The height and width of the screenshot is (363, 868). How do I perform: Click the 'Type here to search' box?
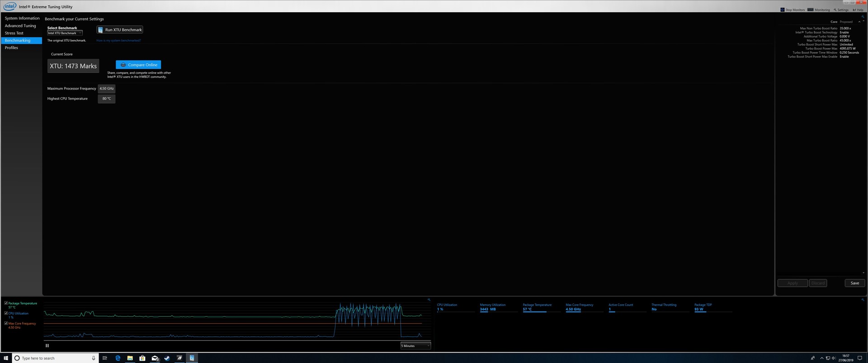click(x=54, y=358)
